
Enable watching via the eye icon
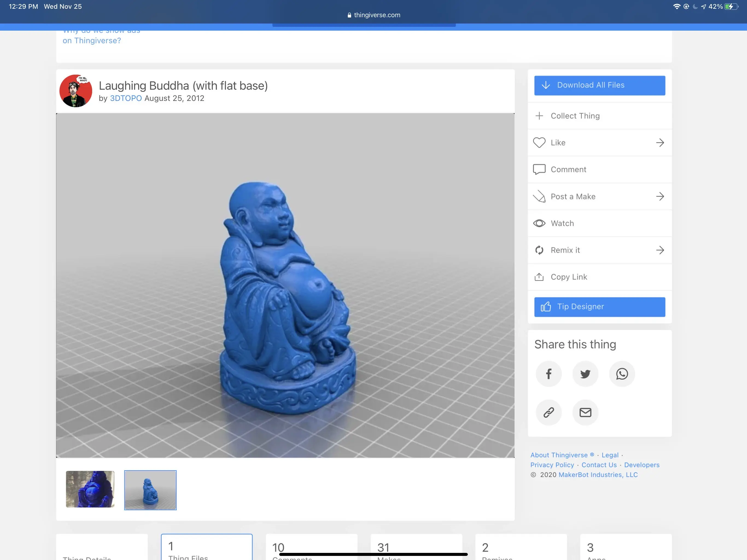tap(539, 223)
